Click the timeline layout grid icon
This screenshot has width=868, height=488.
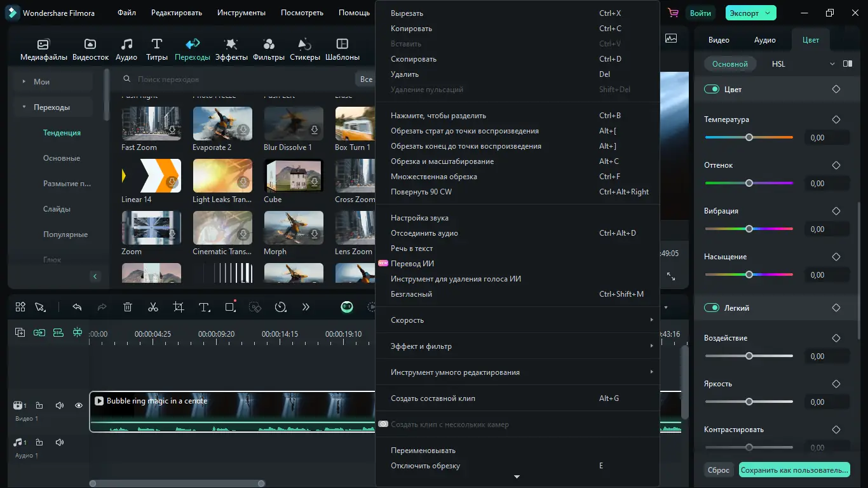click(20, 307)
